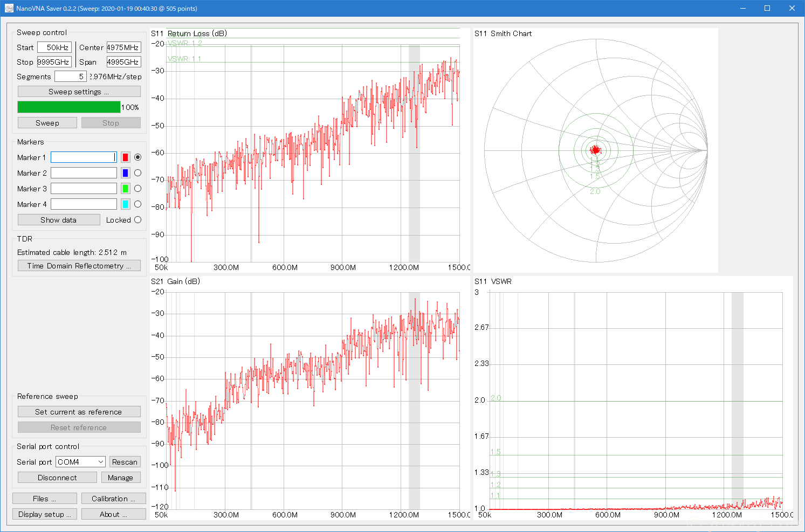Screen dimensions: 805x532
Task: Focus the Marker 3 frequency field
Action: click(84, 189)
